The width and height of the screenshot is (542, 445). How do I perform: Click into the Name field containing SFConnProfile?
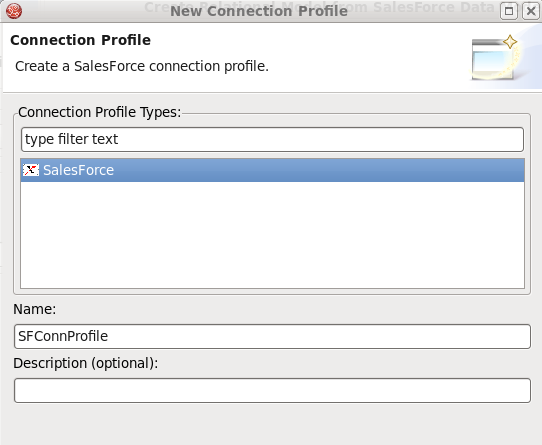coord(272,336)
